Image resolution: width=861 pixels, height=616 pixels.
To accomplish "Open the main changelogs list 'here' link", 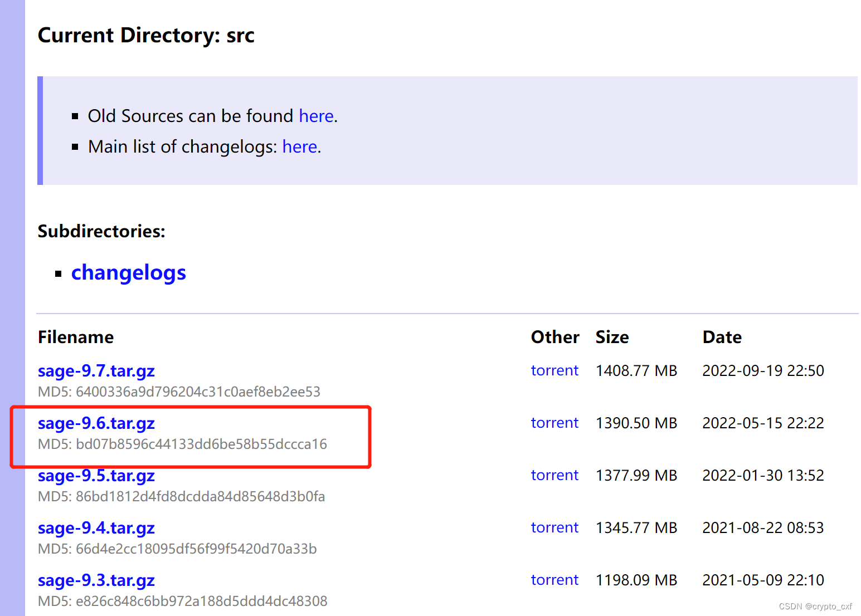I will coord(299,146).
